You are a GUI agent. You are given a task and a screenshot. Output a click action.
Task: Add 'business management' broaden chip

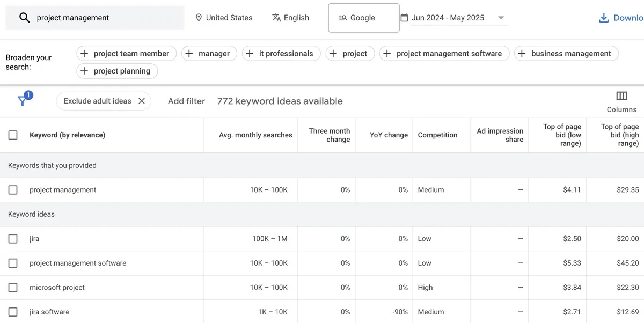[x=566, y=54]
